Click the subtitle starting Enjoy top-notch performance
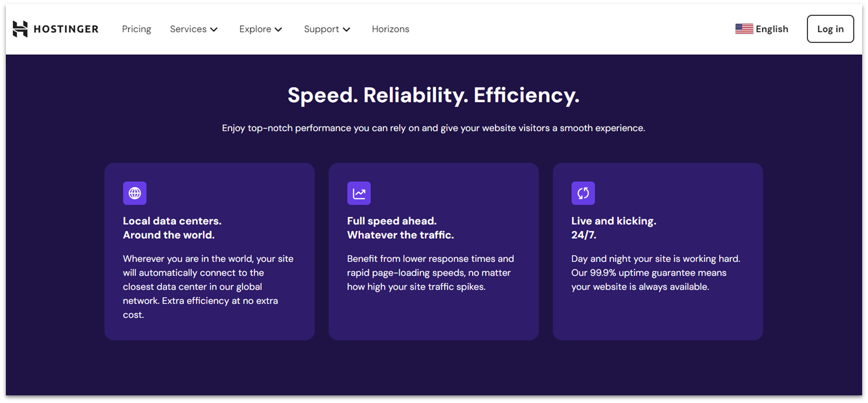This screenshot has height=403, width=868. pos(433,128)
